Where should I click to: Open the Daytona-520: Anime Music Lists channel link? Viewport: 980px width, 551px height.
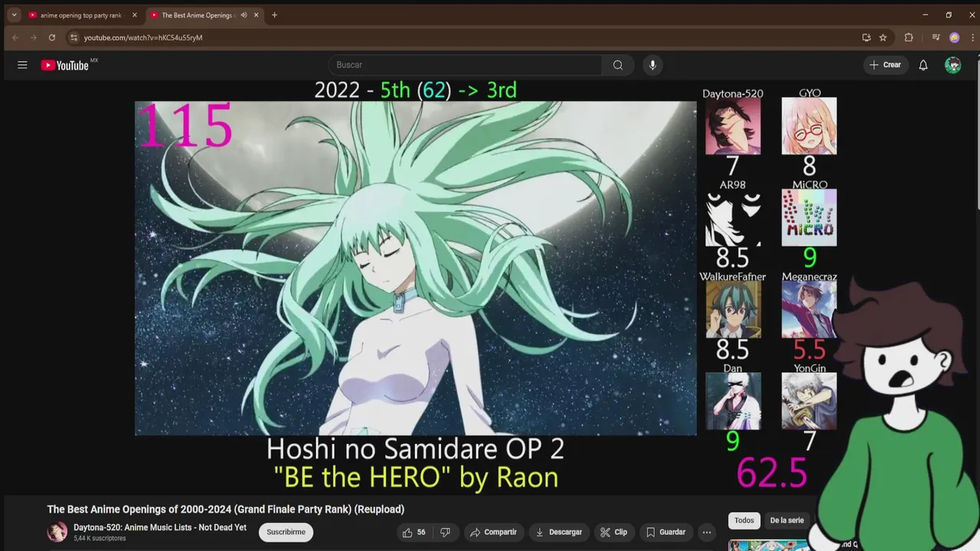point(160,527)
